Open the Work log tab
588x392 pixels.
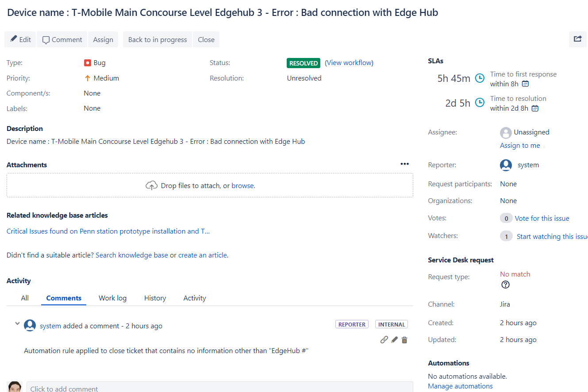click(x=112, y=298)
